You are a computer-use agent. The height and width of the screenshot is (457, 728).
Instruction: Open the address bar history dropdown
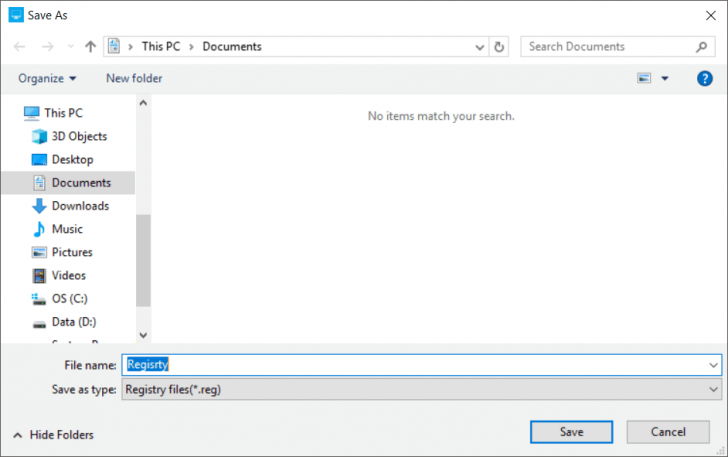coord(480,47)
